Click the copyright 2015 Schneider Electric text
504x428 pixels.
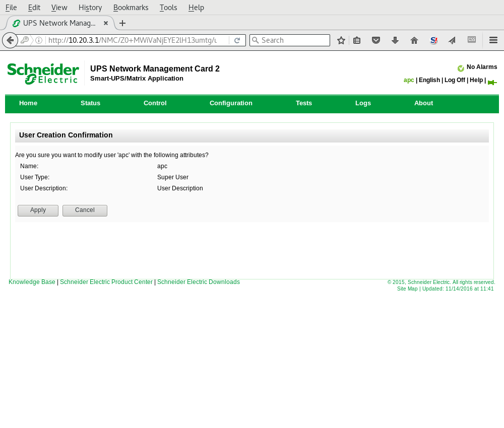[x=441, y=282]
